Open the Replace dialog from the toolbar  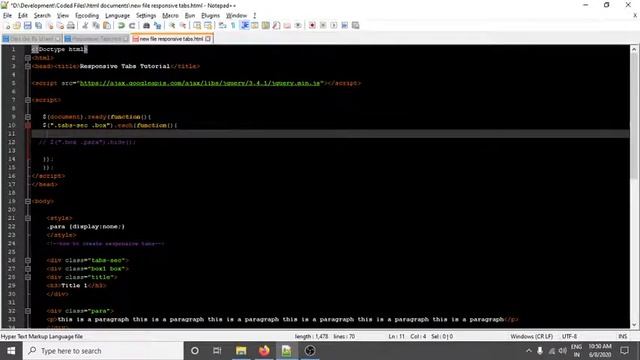coord(157,26)
